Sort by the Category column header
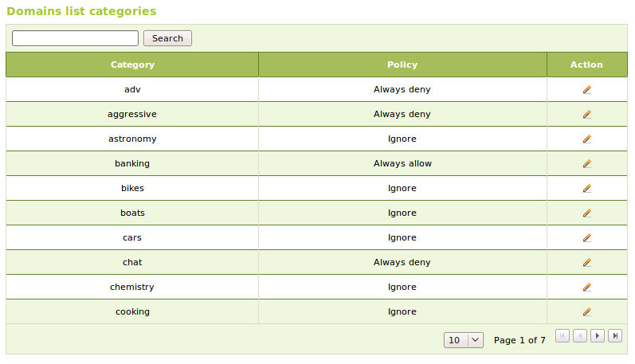This screenshot has width=635, height=364. [x=132, y=65]
